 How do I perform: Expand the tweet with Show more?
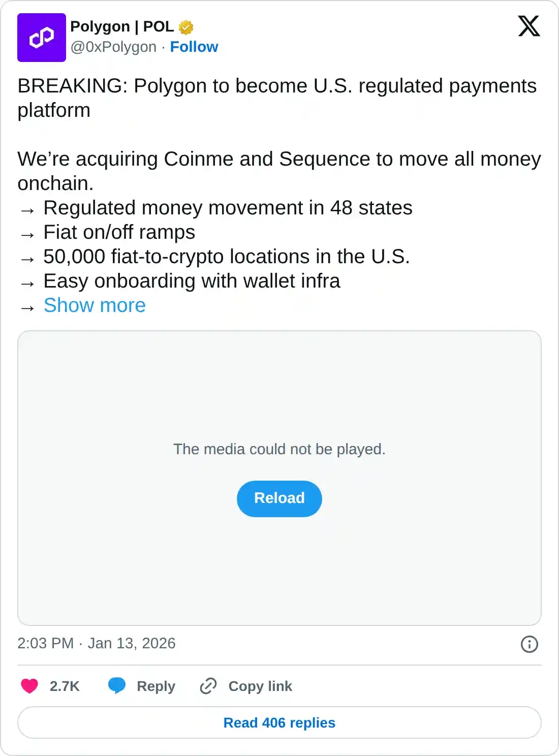point(95,305)
